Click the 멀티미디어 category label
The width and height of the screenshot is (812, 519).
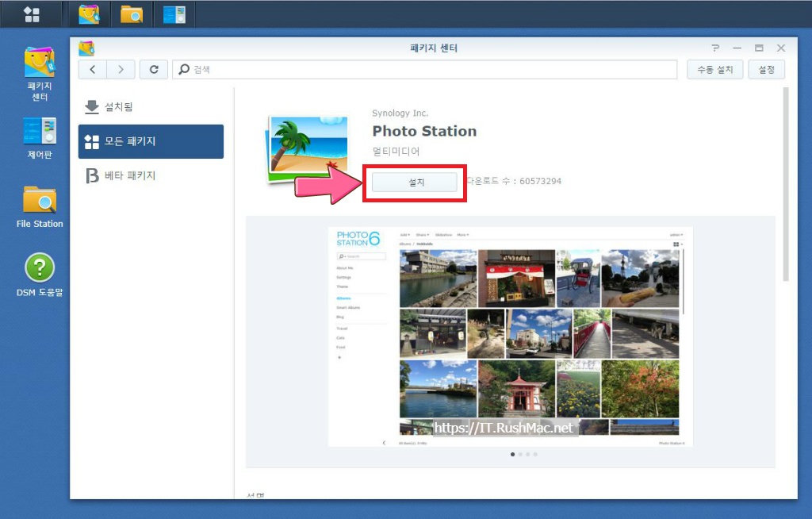coord(396,152)
